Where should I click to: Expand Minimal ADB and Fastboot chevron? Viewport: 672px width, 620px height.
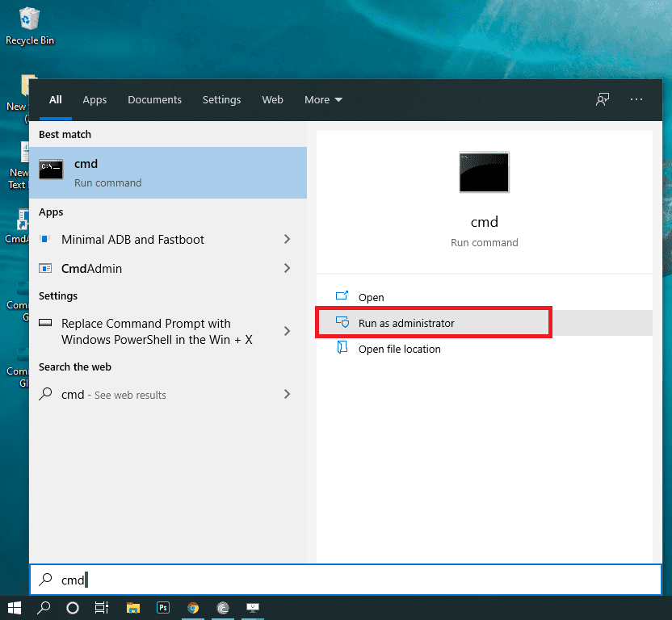click(x=287, y=240)
